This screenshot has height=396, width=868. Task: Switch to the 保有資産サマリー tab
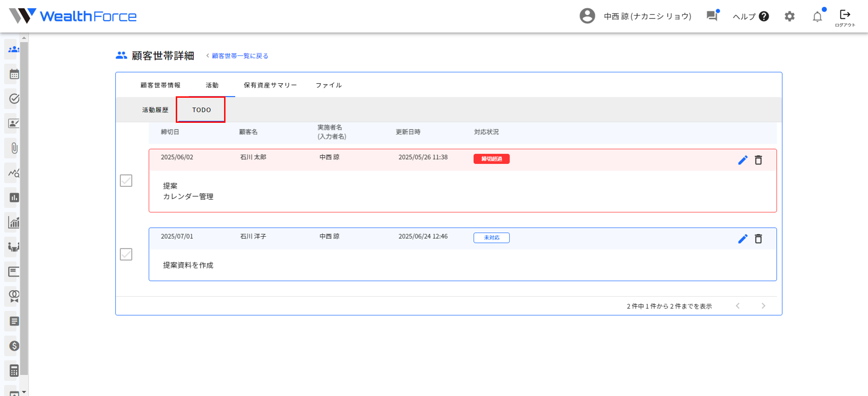(270, 85)
